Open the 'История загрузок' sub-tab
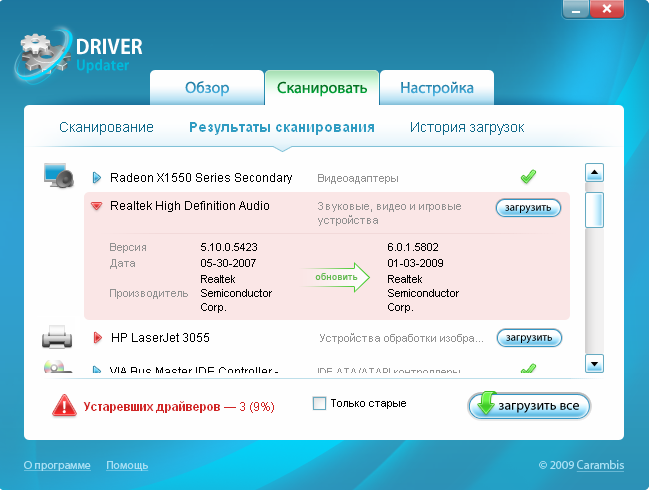The image size is (649, 490). (466, 128)
